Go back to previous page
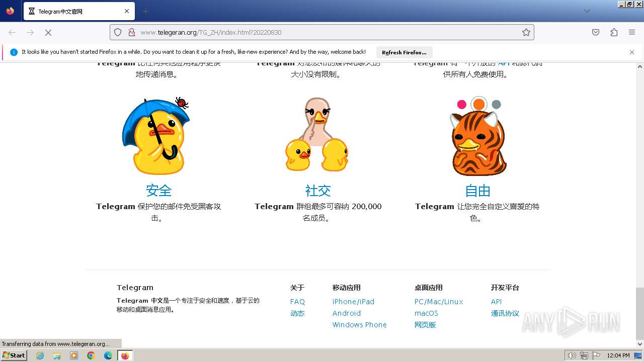644x362 pixels. coord(12,32)
